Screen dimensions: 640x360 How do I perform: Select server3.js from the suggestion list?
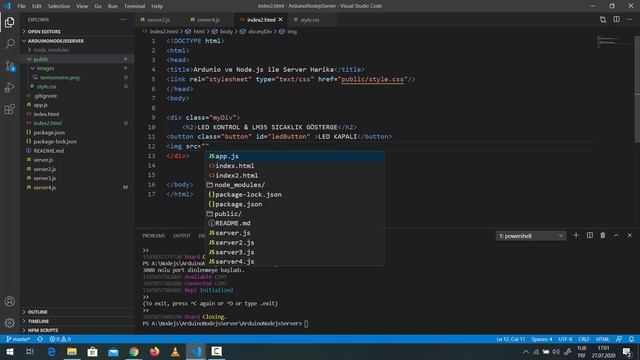click(294, 252)
